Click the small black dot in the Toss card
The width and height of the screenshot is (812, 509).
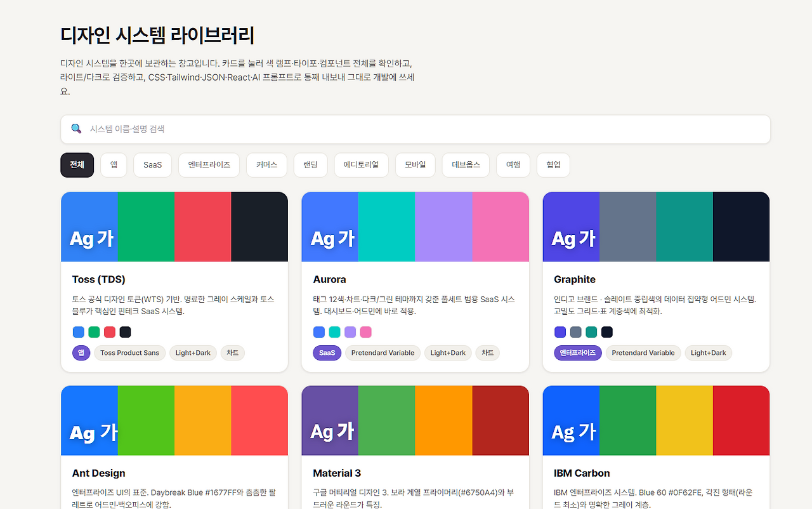pyautogui.click(x=125, y=332)
